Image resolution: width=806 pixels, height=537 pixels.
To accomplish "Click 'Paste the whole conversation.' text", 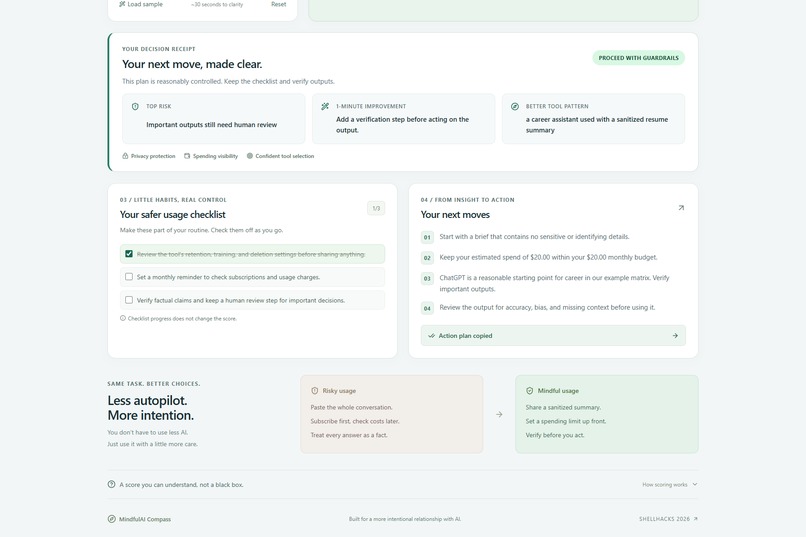I will [x=352, y=408].
